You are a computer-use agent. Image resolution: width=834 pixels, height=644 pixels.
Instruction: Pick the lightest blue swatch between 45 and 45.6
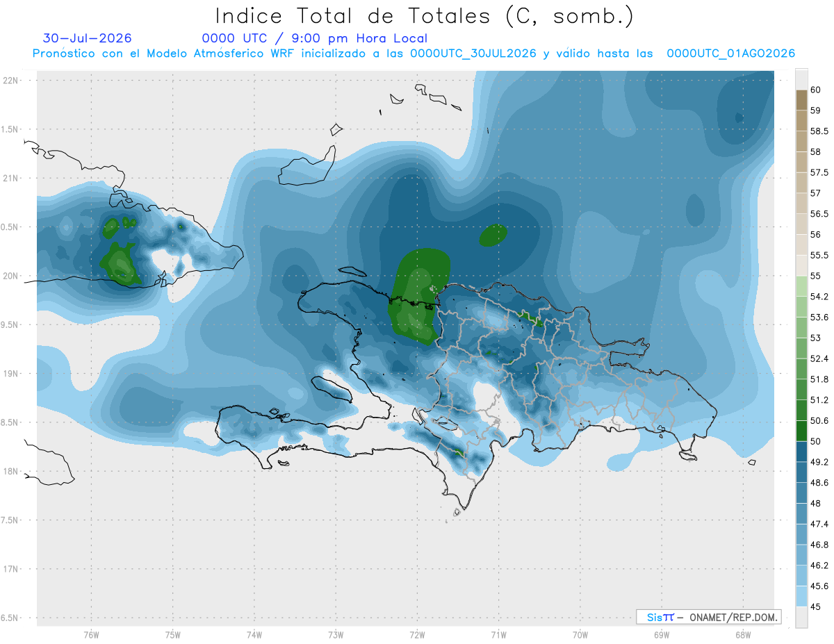click(801, 597)
